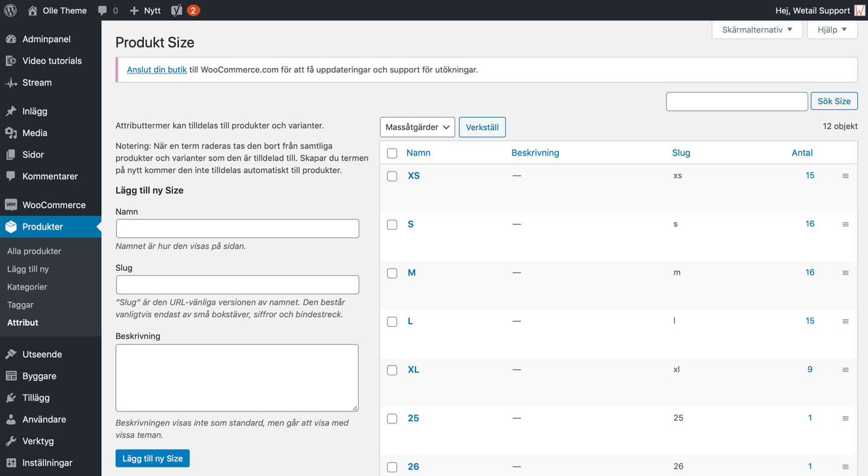
Task: Click the Olle Theme home icon
Action: (x=33, y=10)
